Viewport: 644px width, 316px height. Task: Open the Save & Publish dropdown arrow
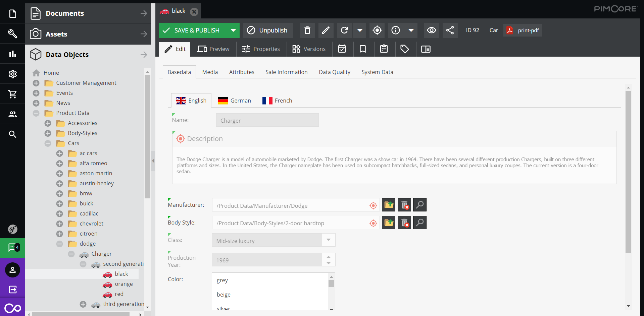click(233, 30)
